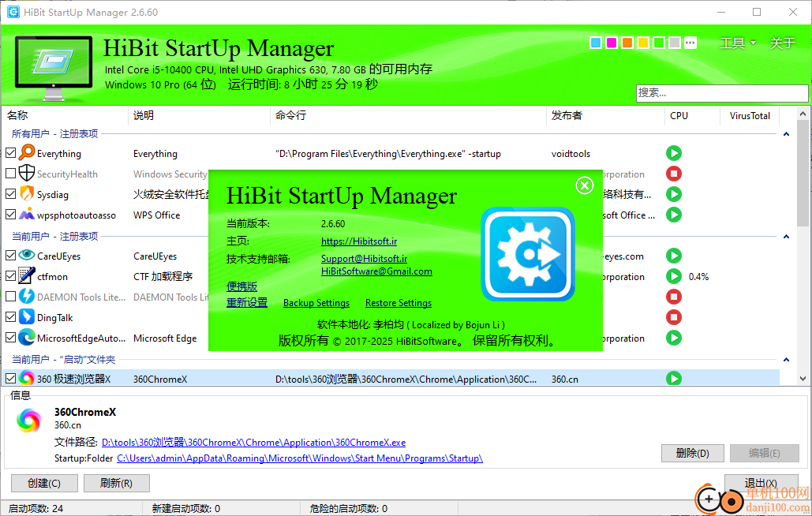Click the gear logo in About dialog
The height and width of the screenshot is (516, 812).
pos(528,254)
